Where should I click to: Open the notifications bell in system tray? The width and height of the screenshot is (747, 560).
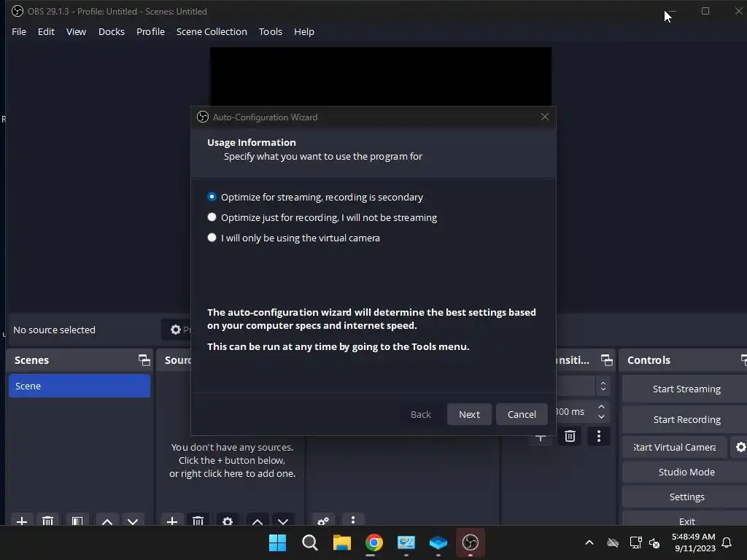click(x=727, y=542)
